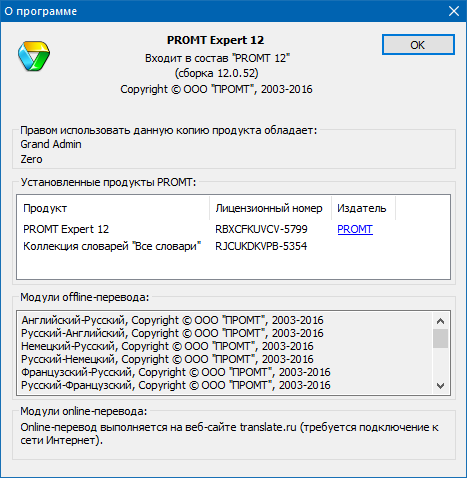Click the PROMT colorful logo icon
Viewport: 467px width, 478px height.
[34, 56]
